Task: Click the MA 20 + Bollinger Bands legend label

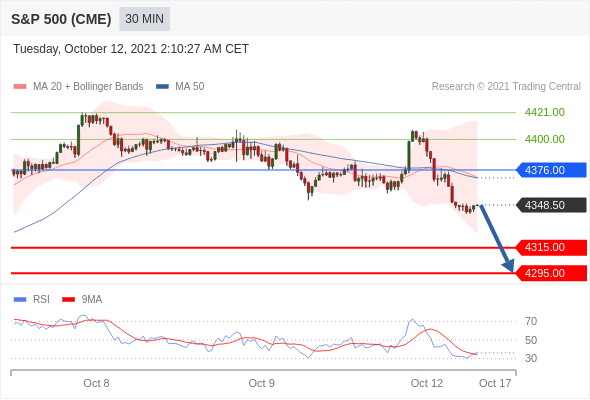Action: [x=88, y=87]
